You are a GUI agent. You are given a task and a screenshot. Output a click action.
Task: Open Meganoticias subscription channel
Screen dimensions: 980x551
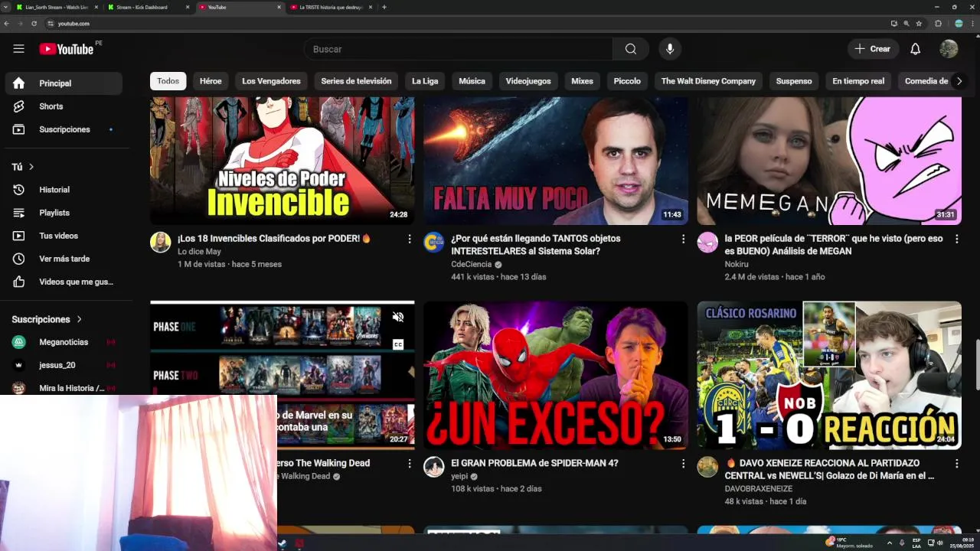(64, 342)
